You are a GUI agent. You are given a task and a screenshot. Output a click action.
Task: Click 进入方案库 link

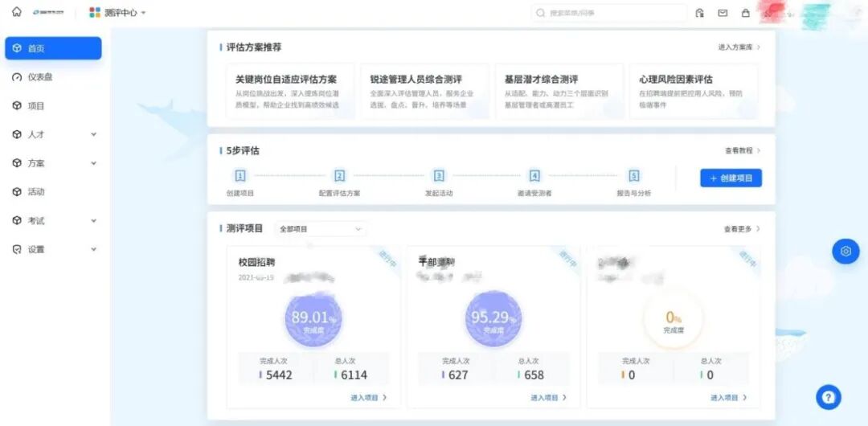click(x=739, y=47)
